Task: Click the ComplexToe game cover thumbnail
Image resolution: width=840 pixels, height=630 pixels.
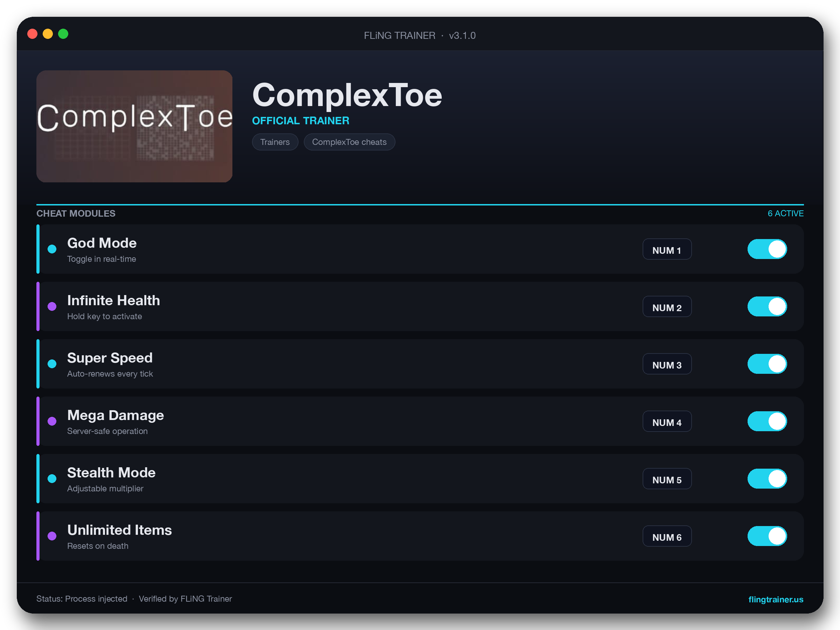Action: coord(134,126)
